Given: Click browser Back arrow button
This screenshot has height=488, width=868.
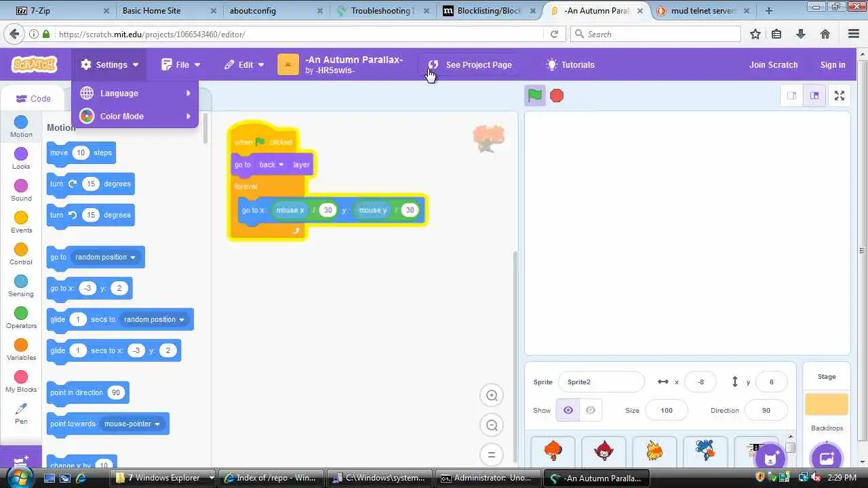Looking at the screenshot, I should [13, 34].
